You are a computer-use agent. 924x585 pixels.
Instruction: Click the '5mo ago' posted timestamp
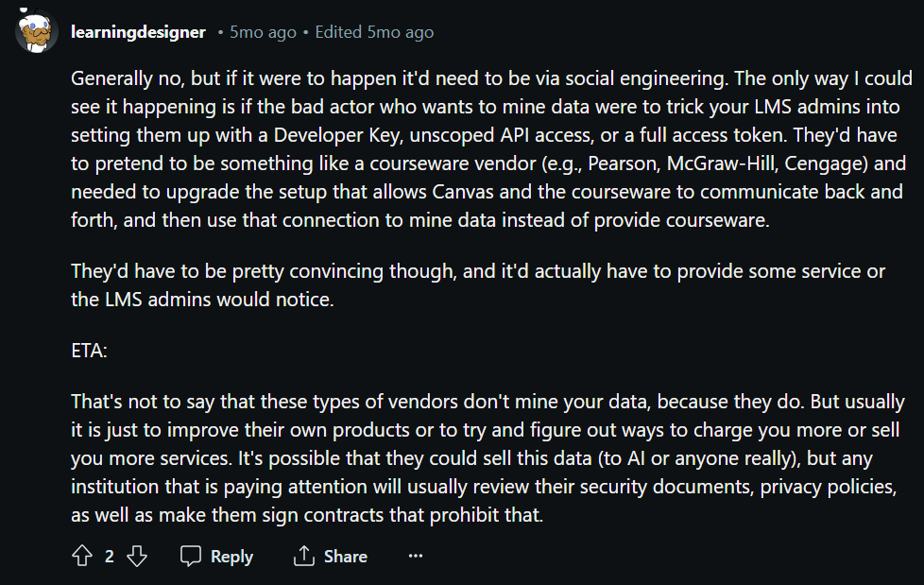[x=263, y=32]
